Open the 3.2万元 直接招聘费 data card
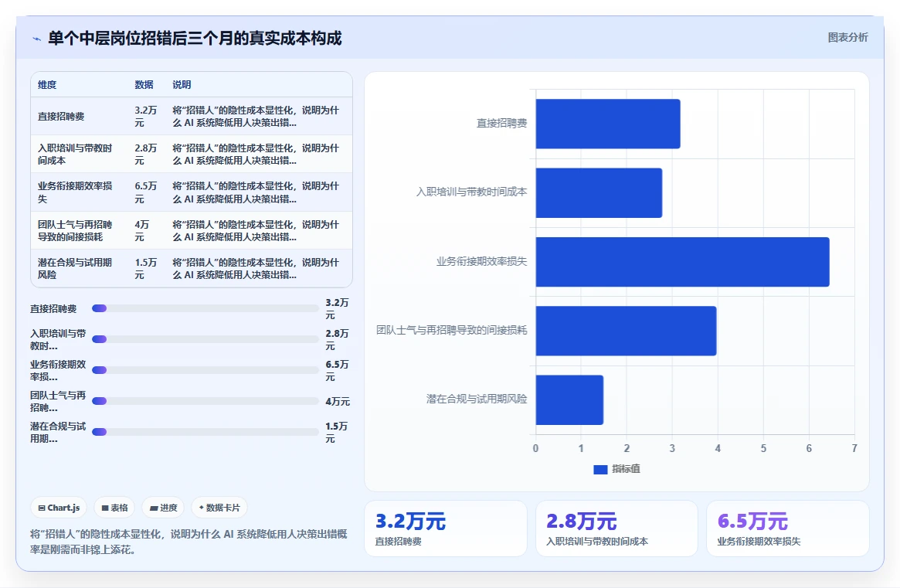Viewport: 900px width, 588px height. (x=446, y=529)
